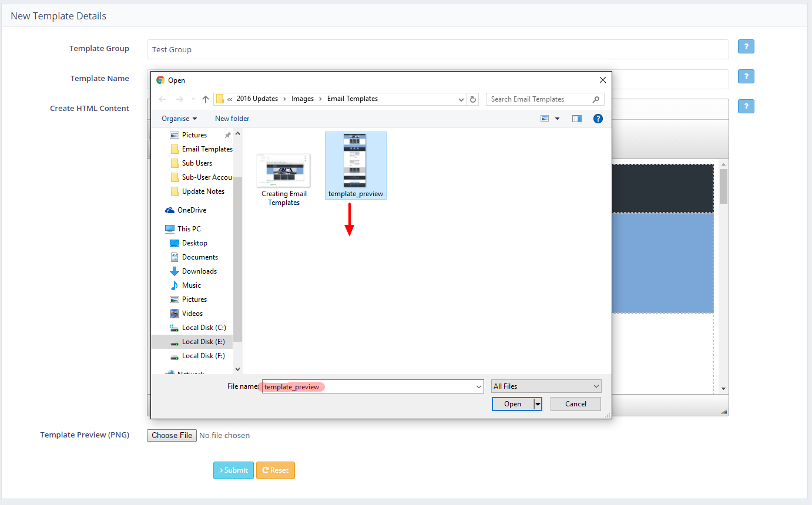Click help button beside Template Group

click(746, 47)
